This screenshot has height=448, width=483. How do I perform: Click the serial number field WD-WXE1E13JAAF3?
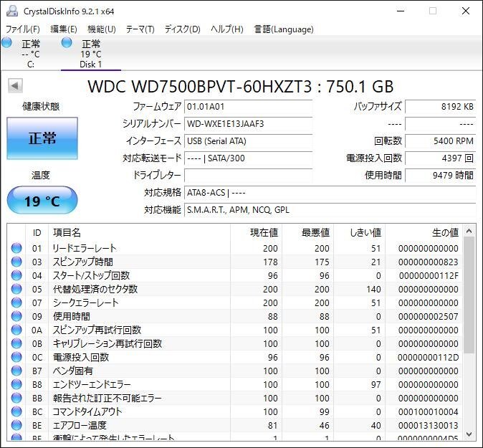pyautogui.click(x=248, y=124)
